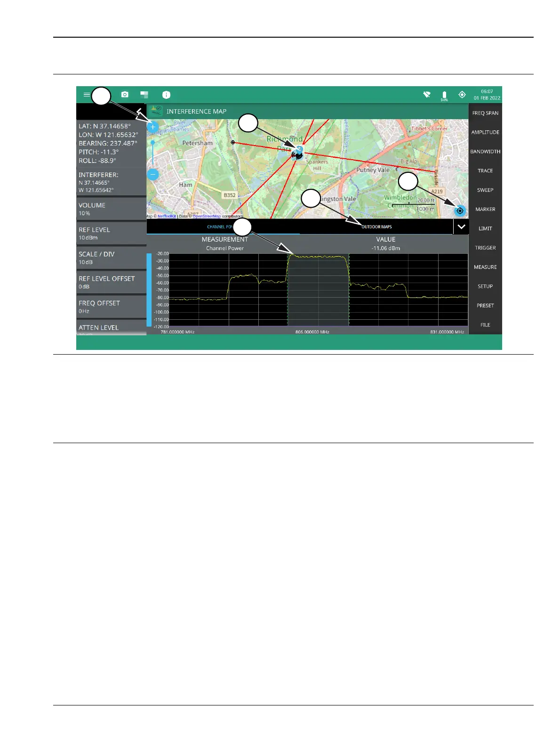Edit the REF LEVEL 10 dBm setting
The width and height of the screenshot is (560, 745).
coord(112,233)
